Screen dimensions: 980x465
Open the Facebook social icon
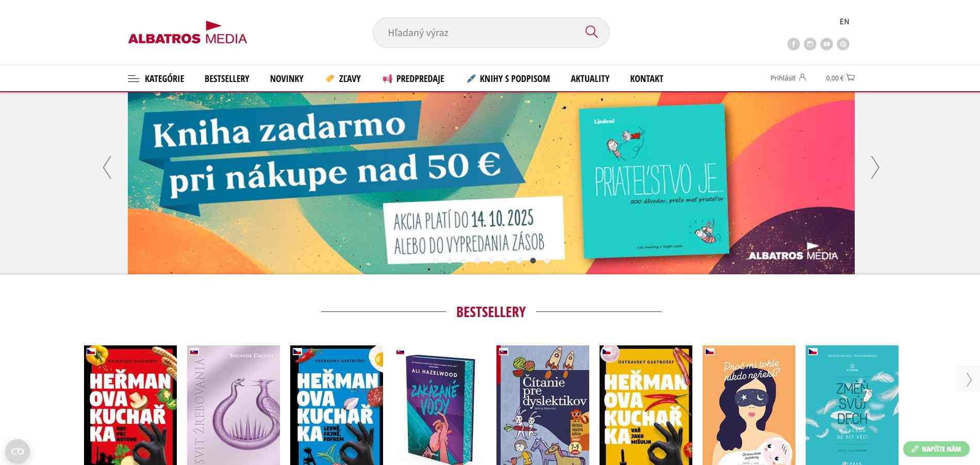(793, 44)
